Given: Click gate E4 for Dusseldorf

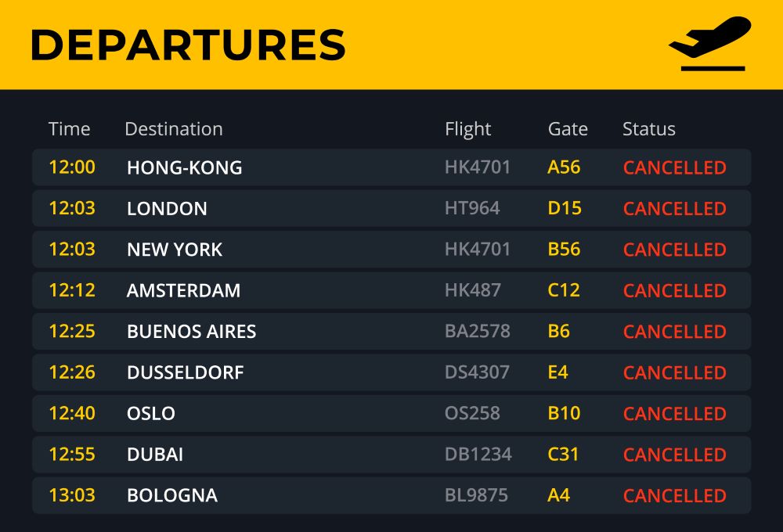Looking at the screenshot, I should coord(557,372).
